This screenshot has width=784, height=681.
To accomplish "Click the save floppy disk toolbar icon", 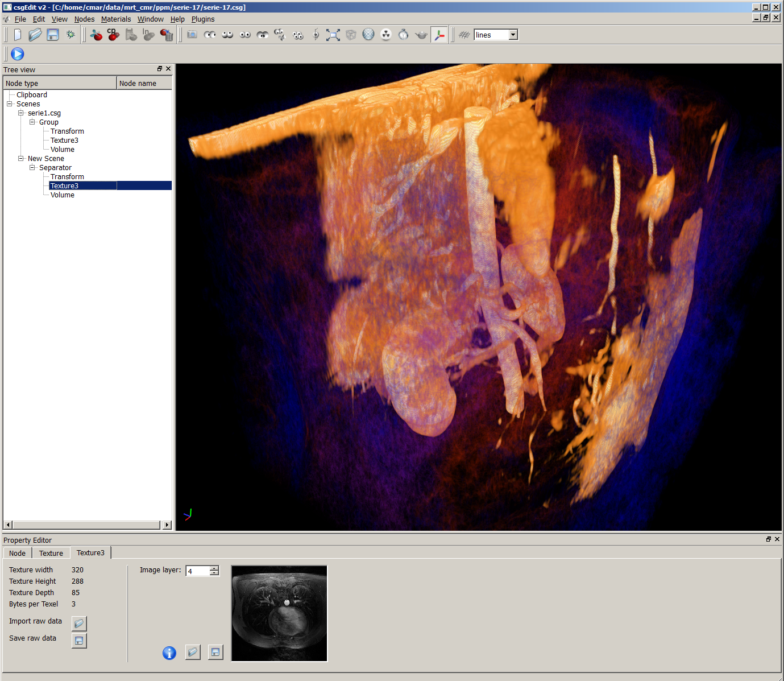I will 53,35.
